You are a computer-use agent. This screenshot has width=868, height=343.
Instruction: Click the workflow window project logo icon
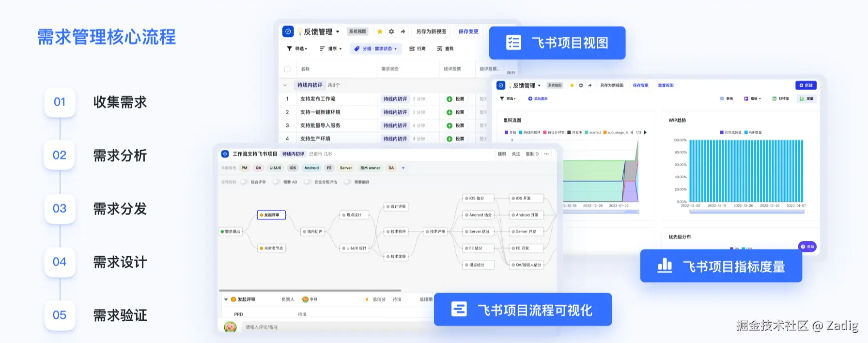225,154
